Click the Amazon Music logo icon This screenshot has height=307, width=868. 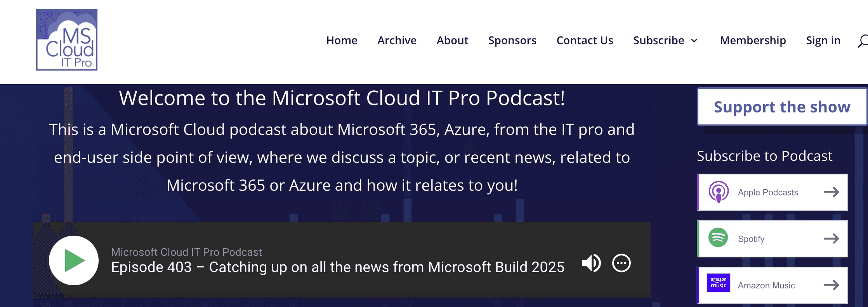(719, 283)
